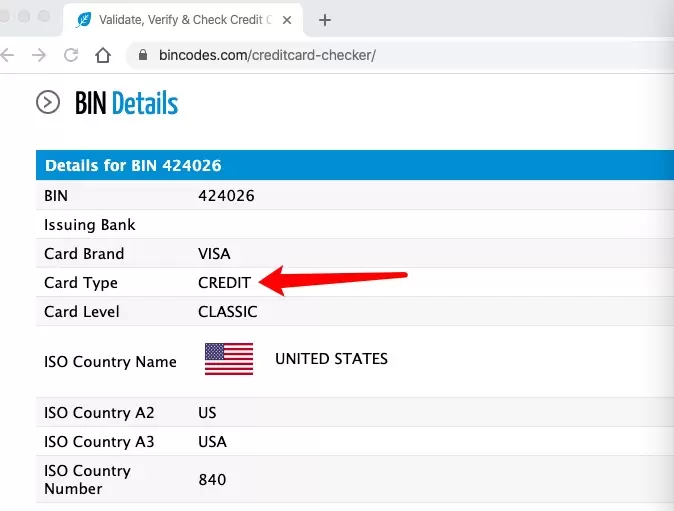Image resolution: width=674 pixels, height=511 pixels.
Task: Click the BIN Details heading
Action: (x=126, y=103)
